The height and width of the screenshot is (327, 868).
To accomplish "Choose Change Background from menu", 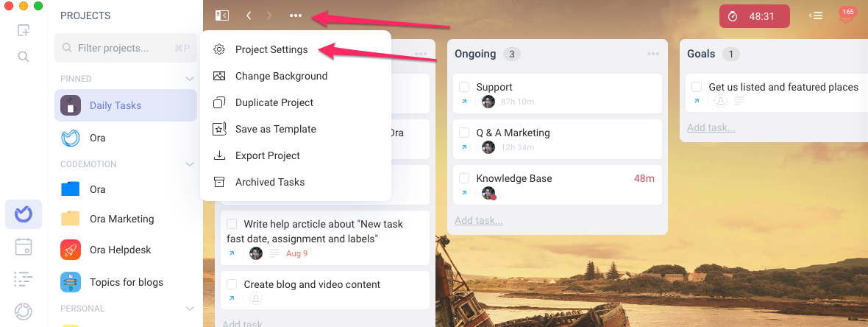I will [x=296, y=76].
